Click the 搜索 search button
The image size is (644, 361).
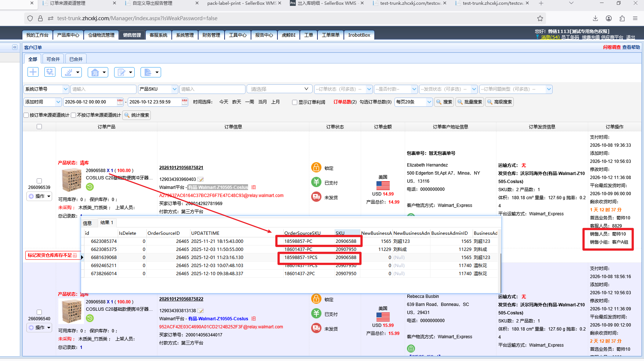click(x=444, y=102)
